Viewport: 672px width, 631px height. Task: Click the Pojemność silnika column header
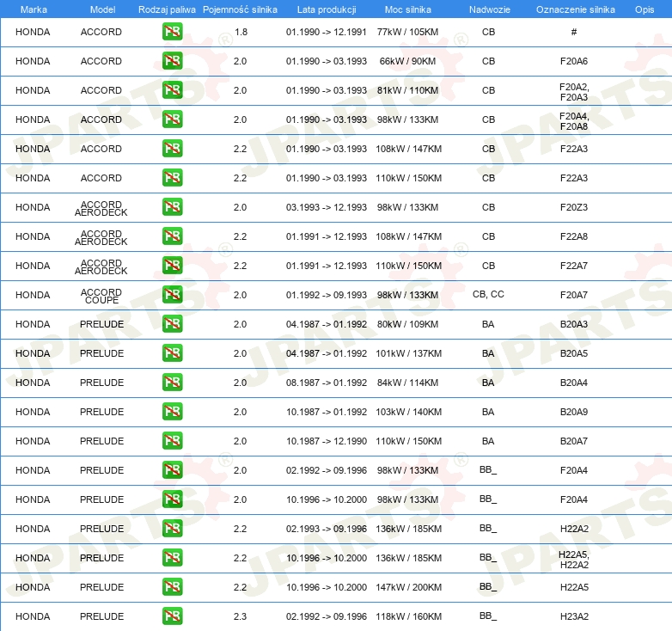[240, 9]
